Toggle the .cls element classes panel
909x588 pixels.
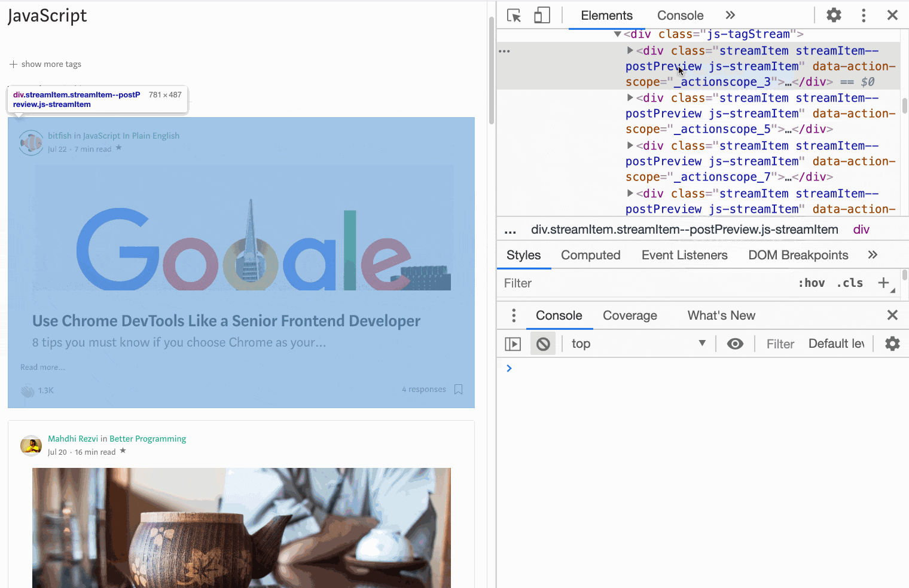coord(850,283)
